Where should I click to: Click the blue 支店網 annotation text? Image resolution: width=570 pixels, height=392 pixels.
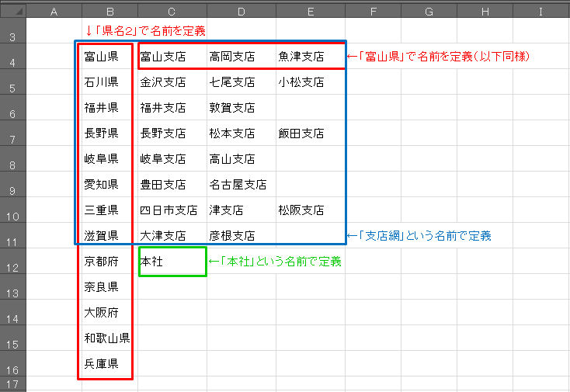[419, 236]
